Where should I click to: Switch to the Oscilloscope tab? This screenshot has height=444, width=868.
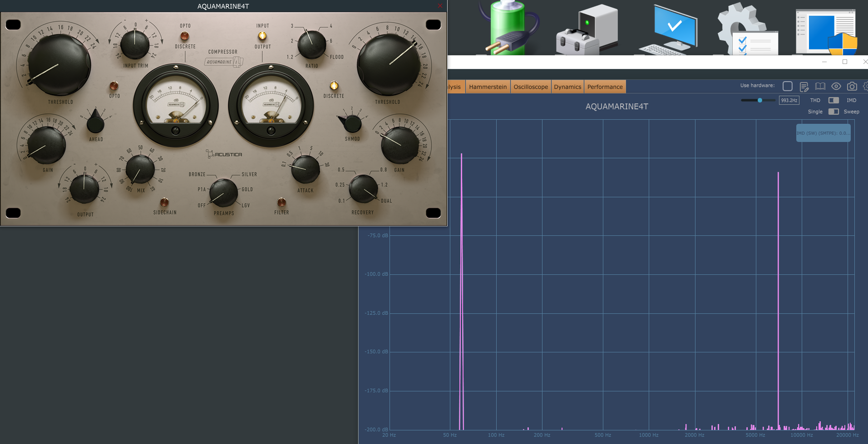pos(531,87)
